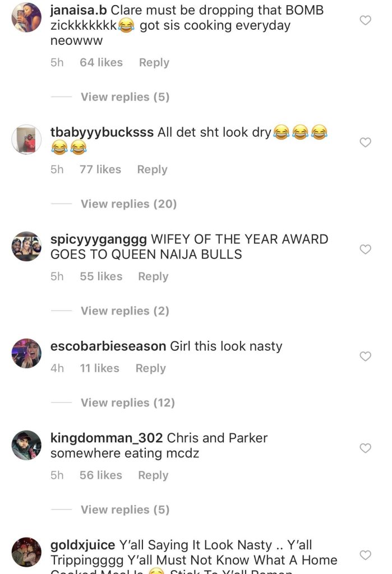Screen dimensions: 392x574
Task: Reply to escobarbieseason's comment
Action: 150,368
